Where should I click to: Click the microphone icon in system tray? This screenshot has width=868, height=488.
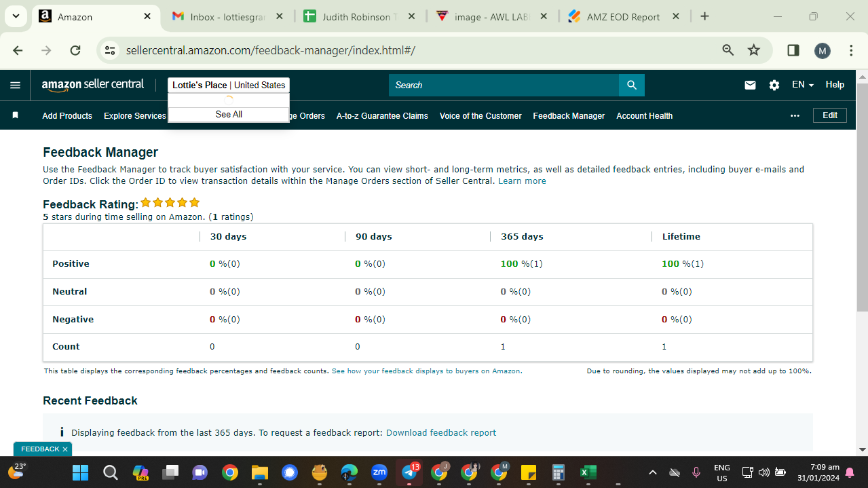[x=696, y=472]
